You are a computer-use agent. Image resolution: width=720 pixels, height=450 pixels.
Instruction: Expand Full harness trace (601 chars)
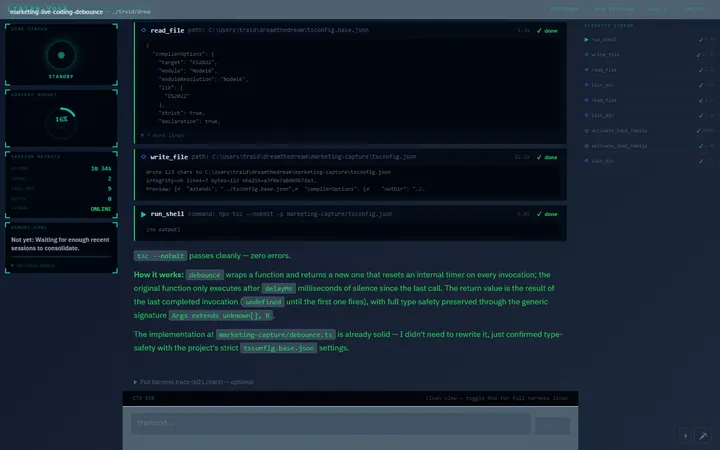coord(193,382)
